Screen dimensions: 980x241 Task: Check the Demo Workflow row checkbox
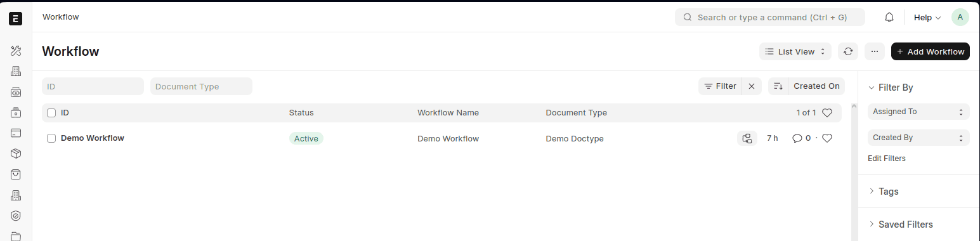pyautogui.click(x=51, y=138)
